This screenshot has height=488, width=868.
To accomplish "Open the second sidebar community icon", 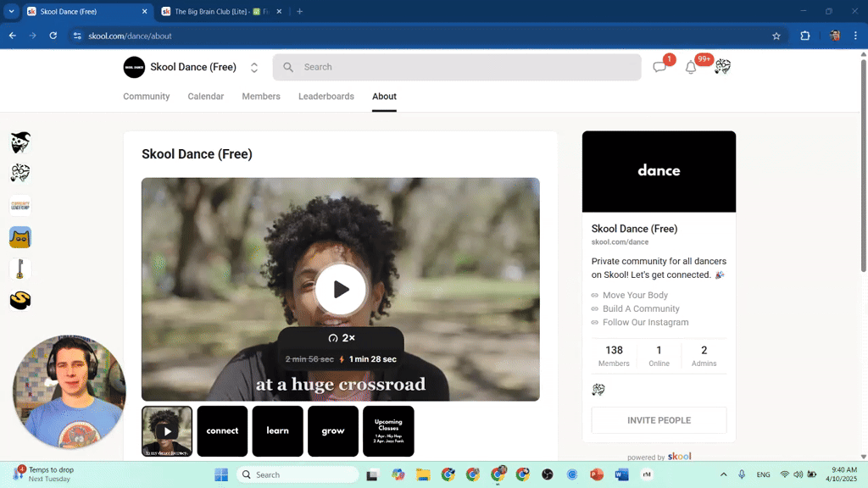I will click(x=20, y=173).
